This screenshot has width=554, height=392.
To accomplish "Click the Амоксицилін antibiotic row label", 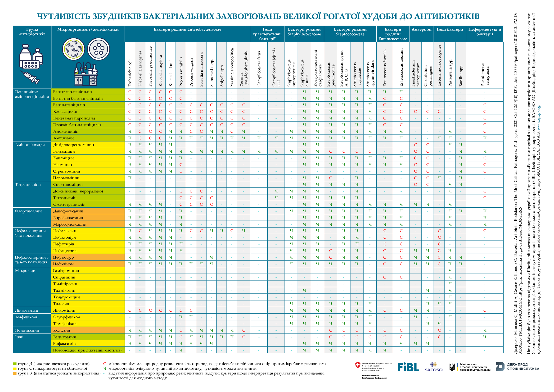I will 66,132.
